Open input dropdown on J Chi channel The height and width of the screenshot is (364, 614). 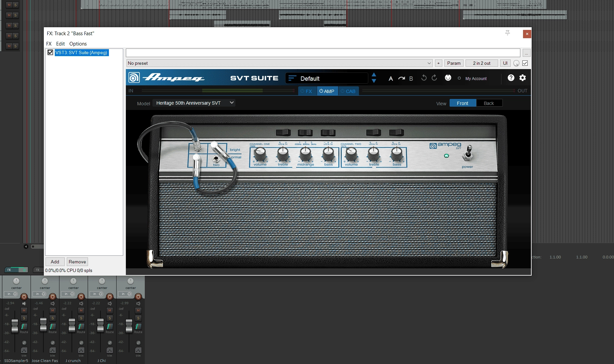(x=97, y=294)
